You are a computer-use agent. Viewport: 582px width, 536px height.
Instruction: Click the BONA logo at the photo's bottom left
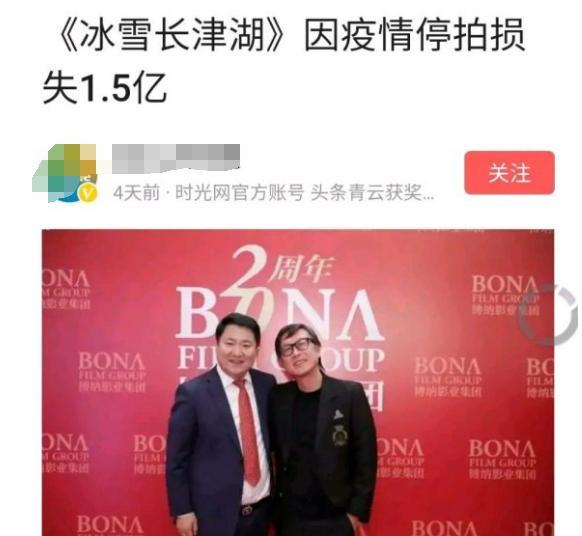pyautogui.click(x=110, y=525)
